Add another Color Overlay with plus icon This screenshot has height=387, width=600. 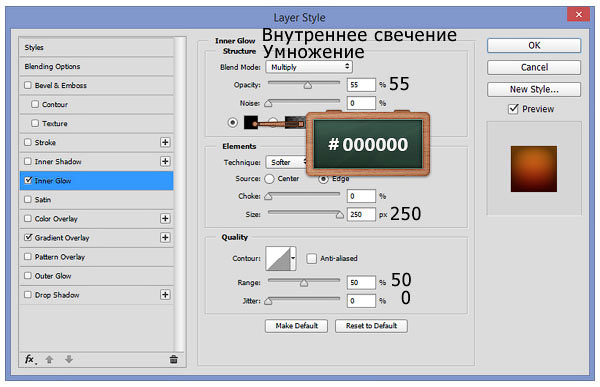point(165,219)
